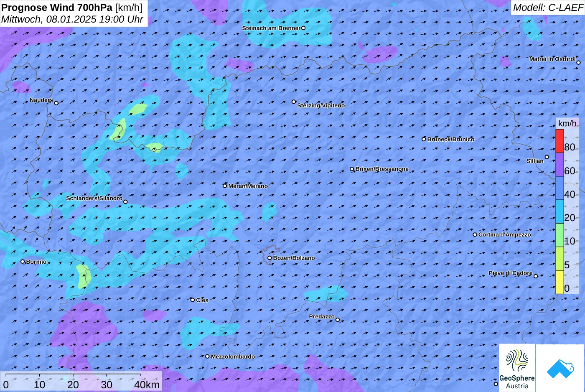The height and width of the screenshot is (392, 585).
Task: Select the blue 40–60 km/h legend swatch
Action: [560, 188]
